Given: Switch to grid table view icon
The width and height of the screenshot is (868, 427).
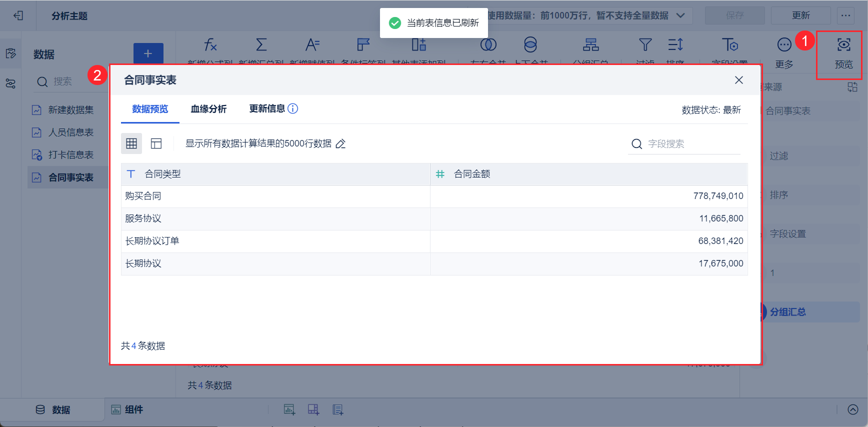Looking at the screenshot, I should (x=131, y=143).
